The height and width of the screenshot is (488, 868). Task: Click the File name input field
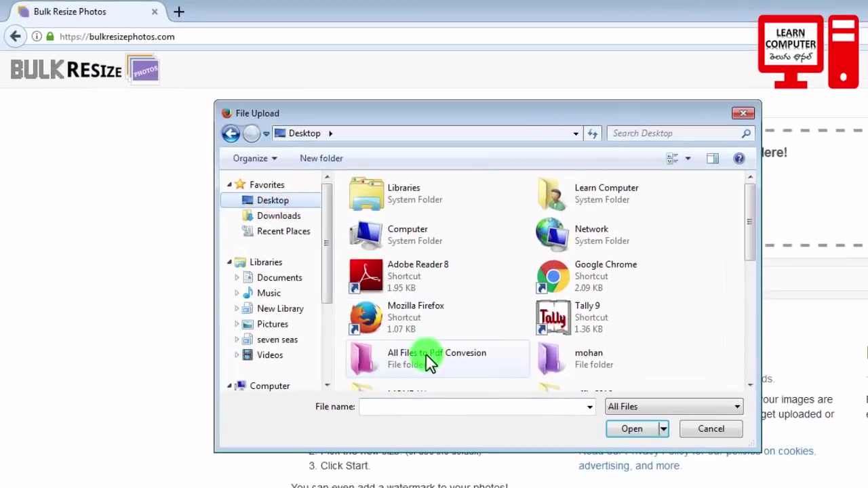pyautogui.click(x=472, y=407)
